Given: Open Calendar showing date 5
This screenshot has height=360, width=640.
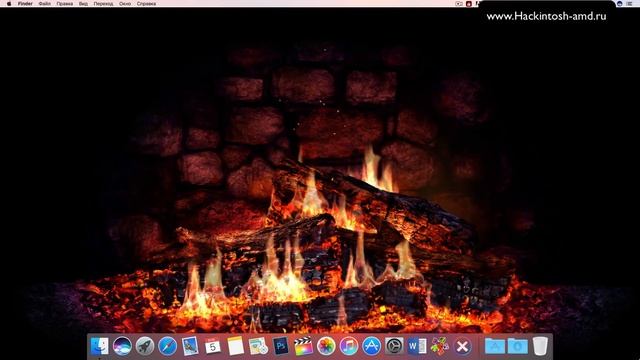Looking at the screenshot, I should click(213, 347).
